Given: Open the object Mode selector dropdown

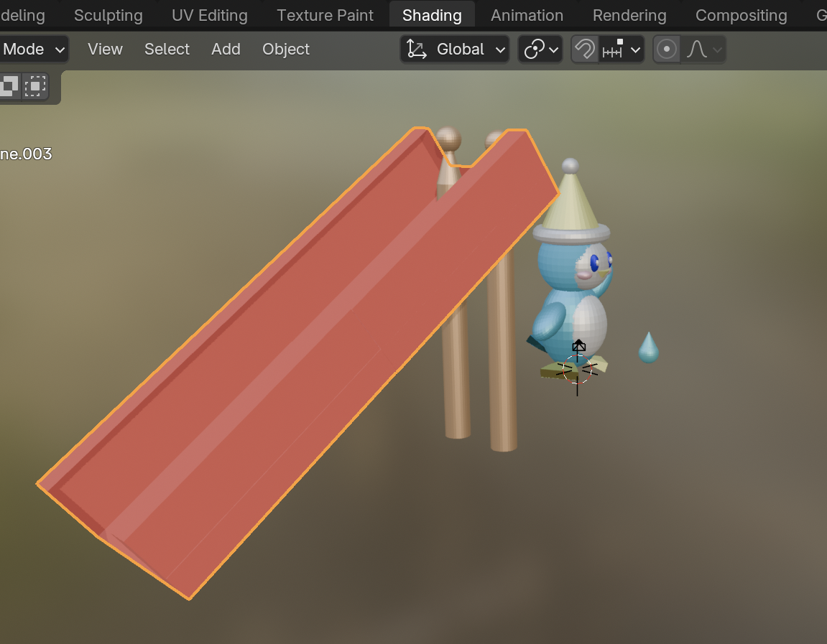Looking at the screenshot, I should click(x=34, y=50).
